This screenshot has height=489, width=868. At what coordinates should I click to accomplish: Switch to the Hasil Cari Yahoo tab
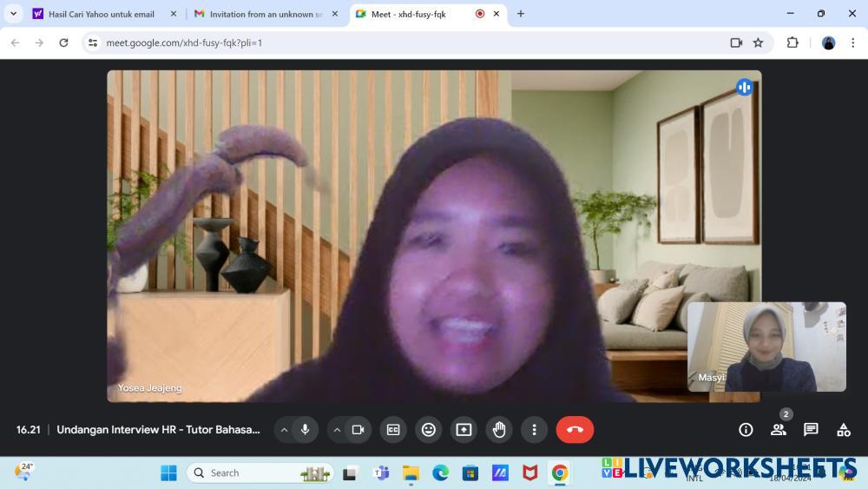coord(100,14)
